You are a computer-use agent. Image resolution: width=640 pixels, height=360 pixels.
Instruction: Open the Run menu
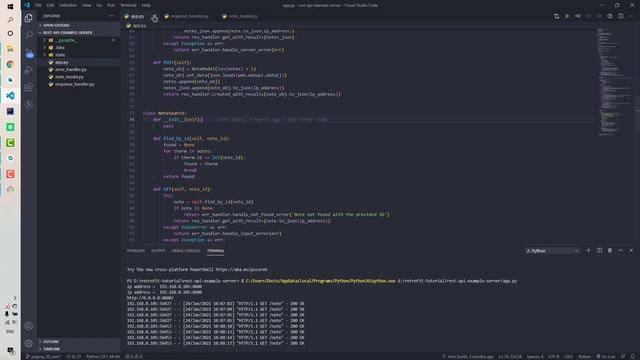click(x=111, y=5)
